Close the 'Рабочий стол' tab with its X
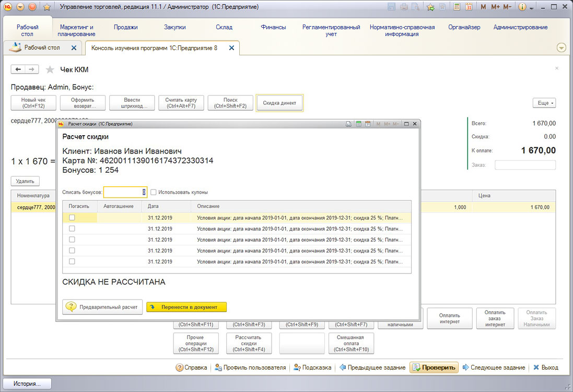Screen dimensions: 573x392 click(74, 48)
